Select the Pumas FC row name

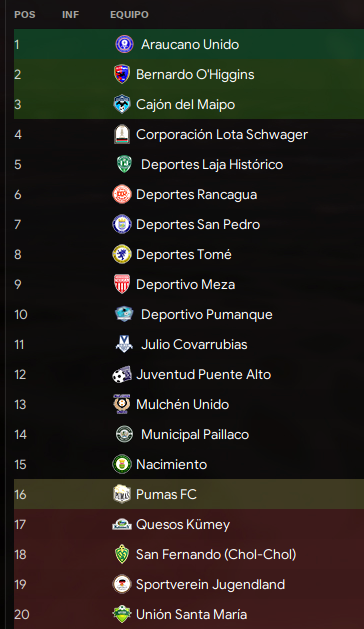point(166,494)
